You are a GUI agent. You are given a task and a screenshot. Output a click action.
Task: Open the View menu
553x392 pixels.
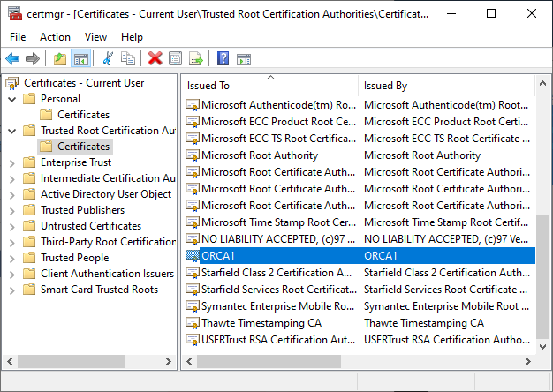(95, 37)
